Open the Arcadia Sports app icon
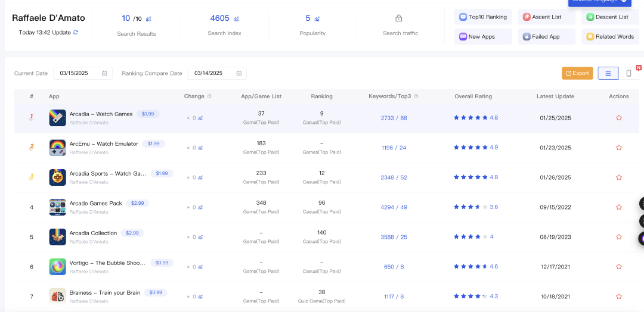Screen dimensions: 644x312 coord(57,177)
